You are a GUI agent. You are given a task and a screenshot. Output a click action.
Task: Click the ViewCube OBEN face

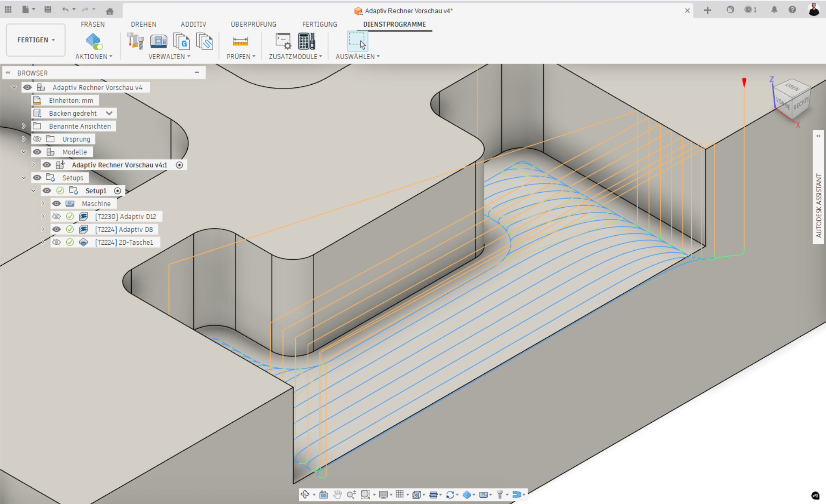(792, 87)
